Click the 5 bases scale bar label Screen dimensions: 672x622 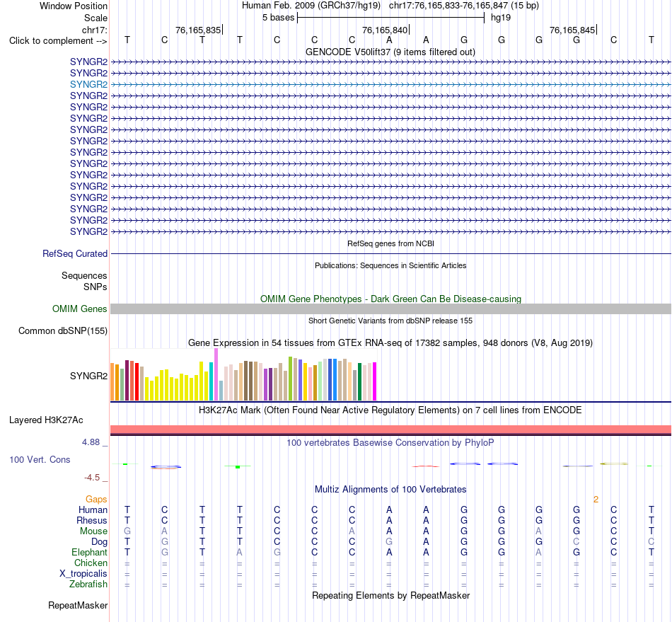coord(279,18)
